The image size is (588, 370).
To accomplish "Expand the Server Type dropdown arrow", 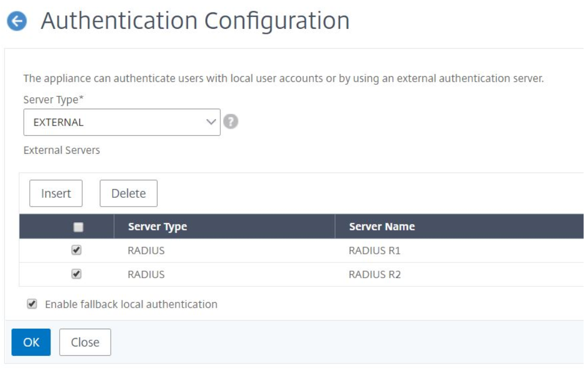I will pos(211,122).
